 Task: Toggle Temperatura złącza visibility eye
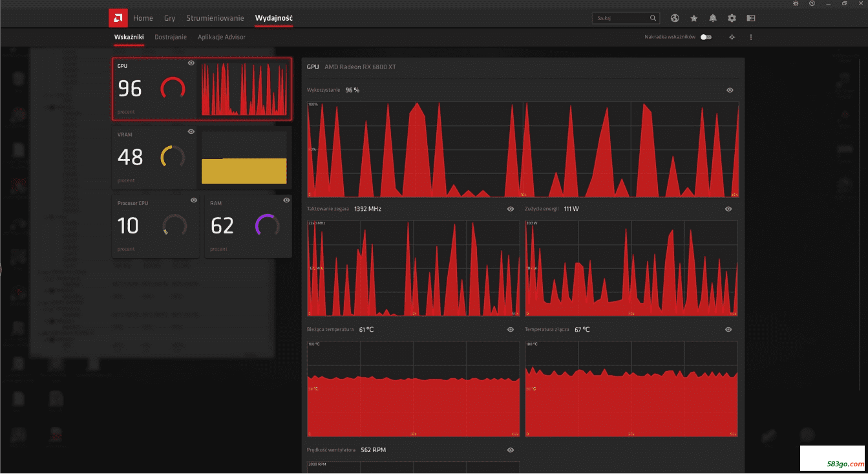[728, 329]
